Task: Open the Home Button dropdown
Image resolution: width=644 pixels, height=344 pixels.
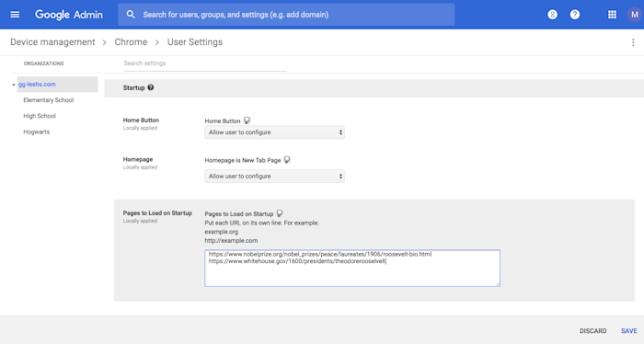Action: 274,132
